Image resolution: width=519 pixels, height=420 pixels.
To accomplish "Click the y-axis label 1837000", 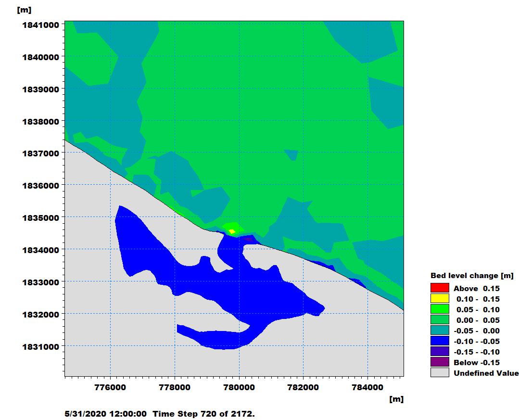I will (41, 153).
